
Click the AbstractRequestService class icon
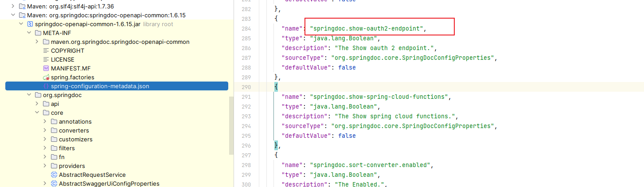[54, 175]
